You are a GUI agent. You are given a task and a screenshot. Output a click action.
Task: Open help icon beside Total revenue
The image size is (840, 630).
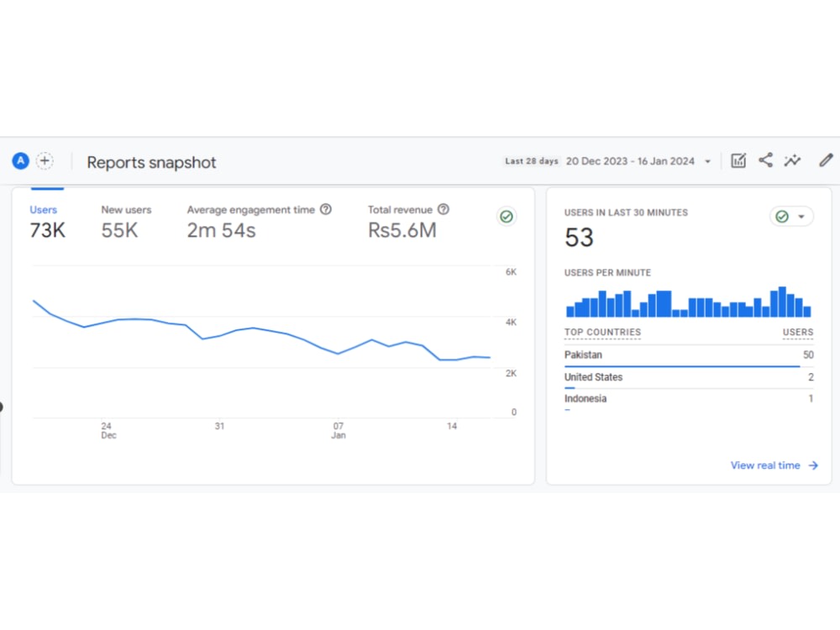443,209
